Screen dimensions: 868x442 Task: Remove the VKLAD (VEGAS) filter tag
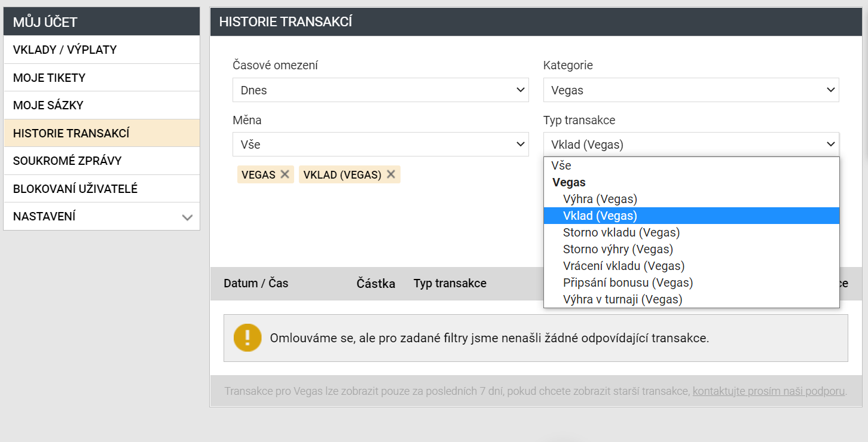tap(391, 174)
